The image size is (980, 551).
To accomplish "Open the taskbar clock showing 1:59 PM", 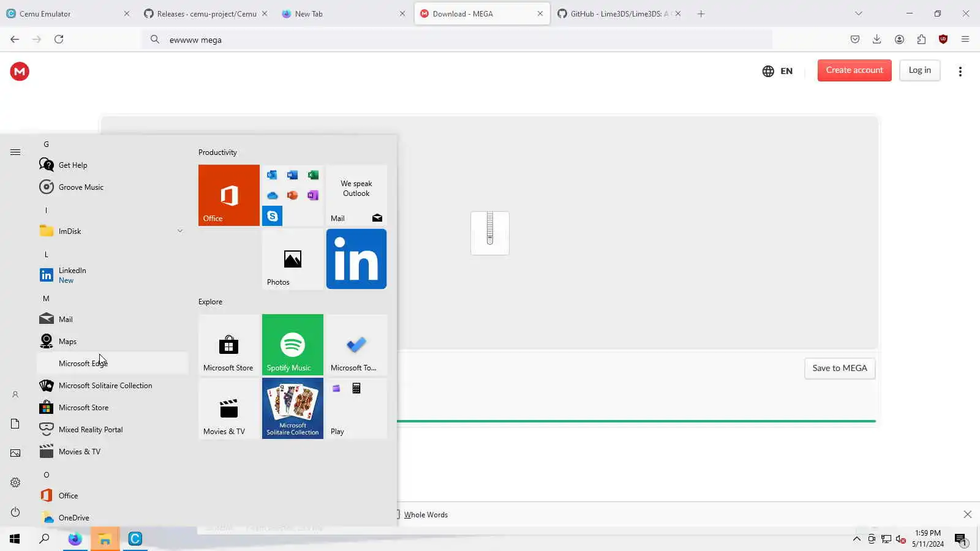I will [928, 539].
